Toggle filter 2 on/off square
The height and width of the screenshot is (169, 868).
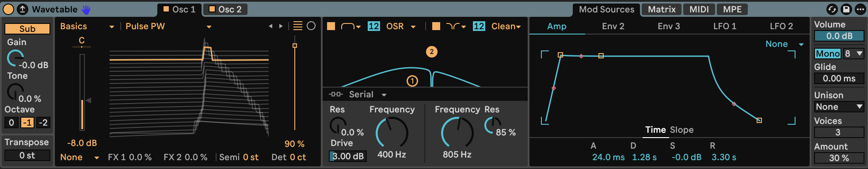(x=436, y=27)
